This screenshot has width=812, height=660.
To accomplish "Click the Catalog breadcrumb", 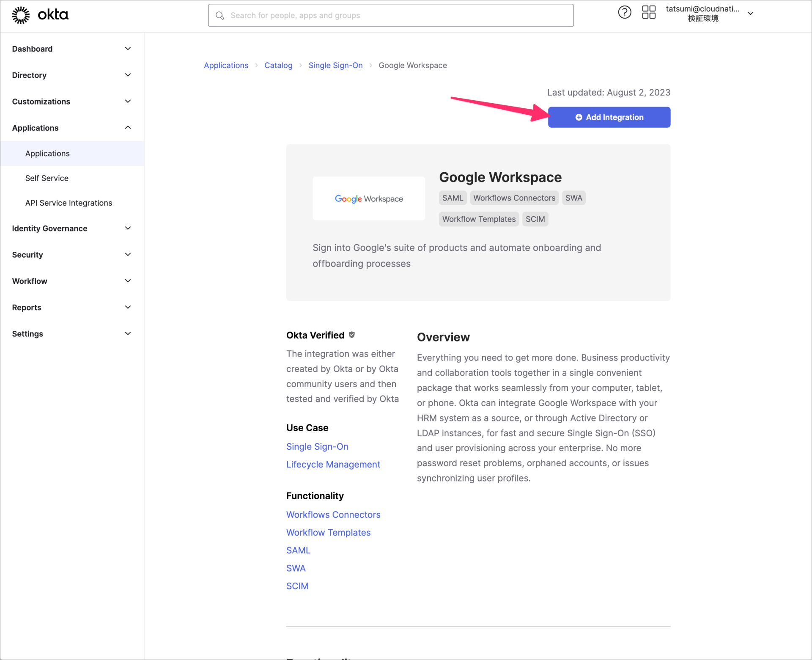I will [278, 65].
